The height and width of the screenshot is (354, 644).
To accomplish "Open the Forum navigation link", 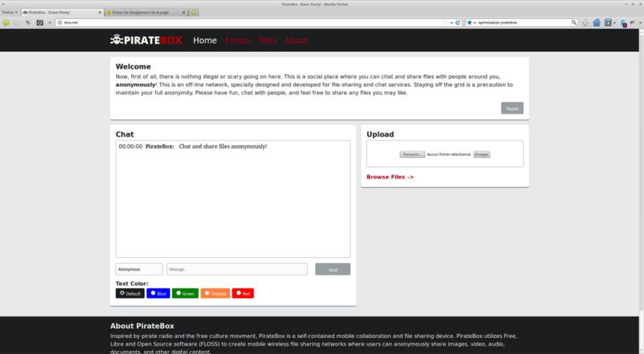I will [238, 40].
